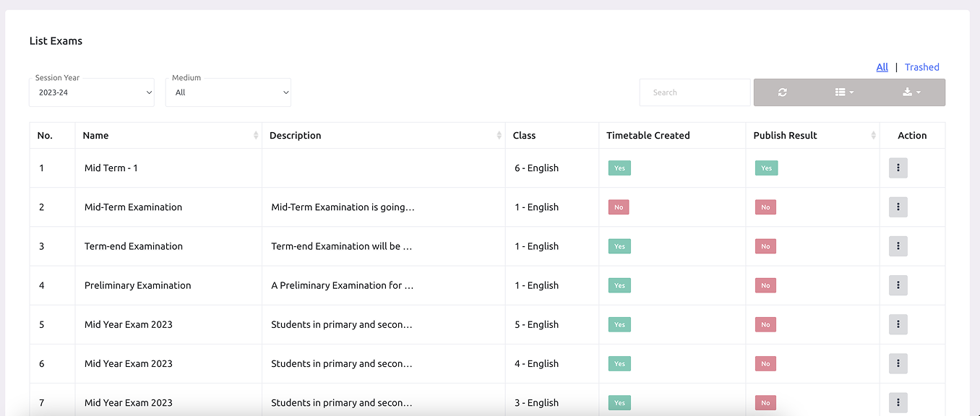
Task: Switch to the All exams view
Action: click(x=882, y=67)
